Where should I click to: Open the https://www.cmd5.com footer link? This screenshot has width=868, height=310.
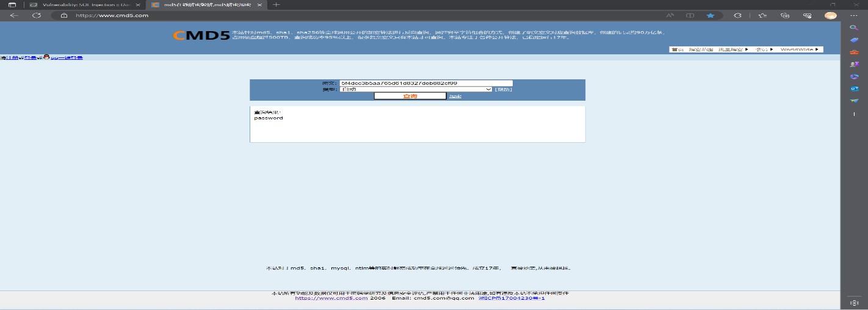click(331, 298)
